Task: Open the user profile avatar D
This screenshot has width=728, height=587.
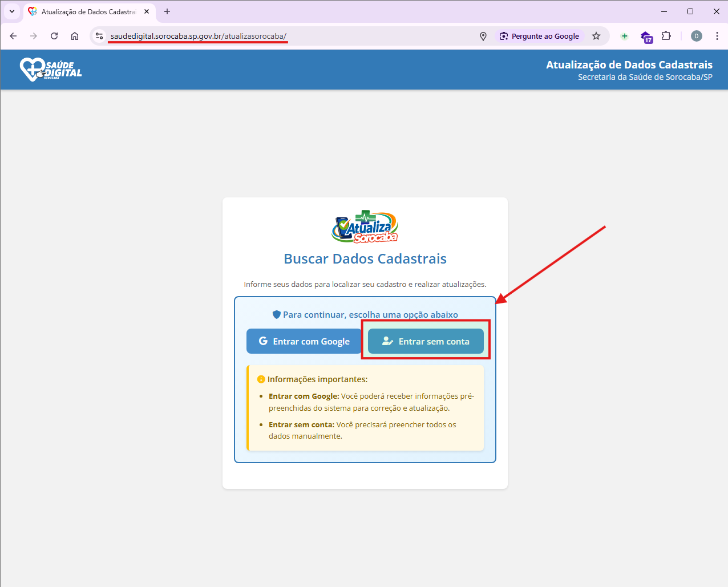Action: click(x=696, y=36)
